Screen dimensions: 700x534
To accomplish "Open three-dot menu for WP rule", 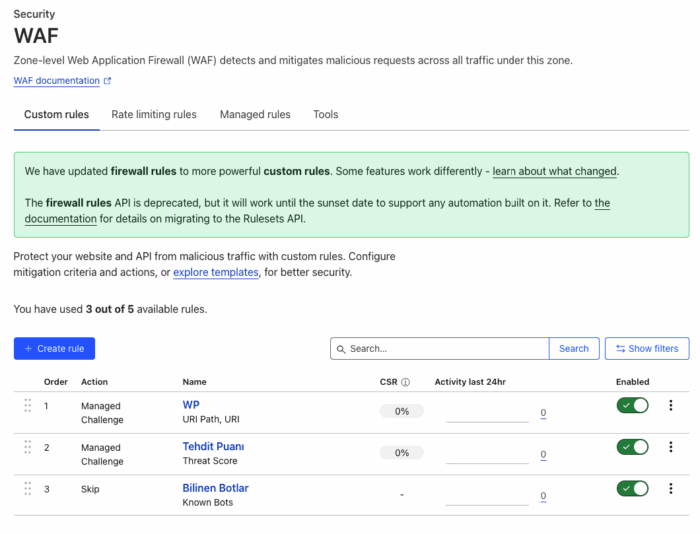I will 671,405.
